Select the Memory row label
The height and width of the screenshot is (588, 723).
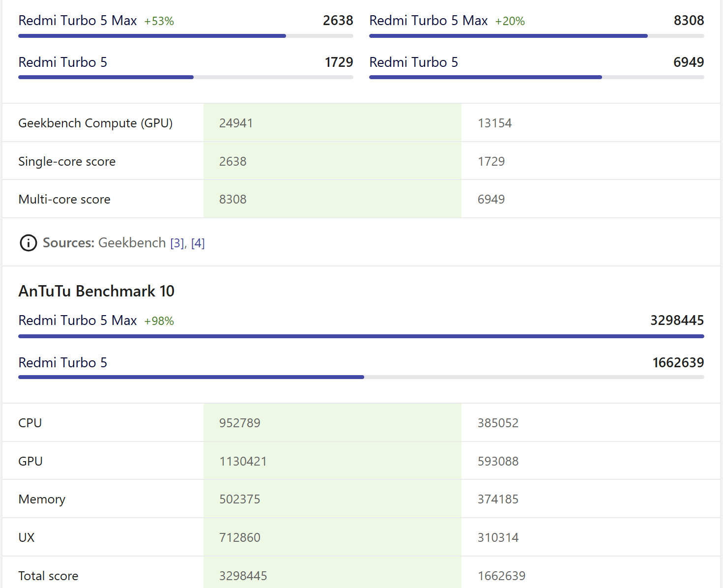pyautogui.click(x=42, y=499)
